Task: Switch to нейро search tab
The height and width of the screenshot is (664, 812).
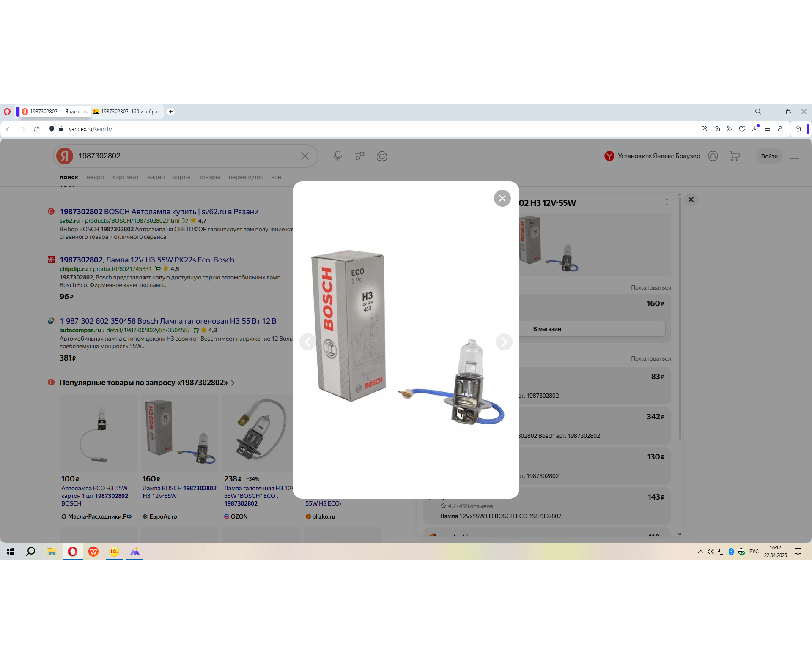Action: point(95,177)
